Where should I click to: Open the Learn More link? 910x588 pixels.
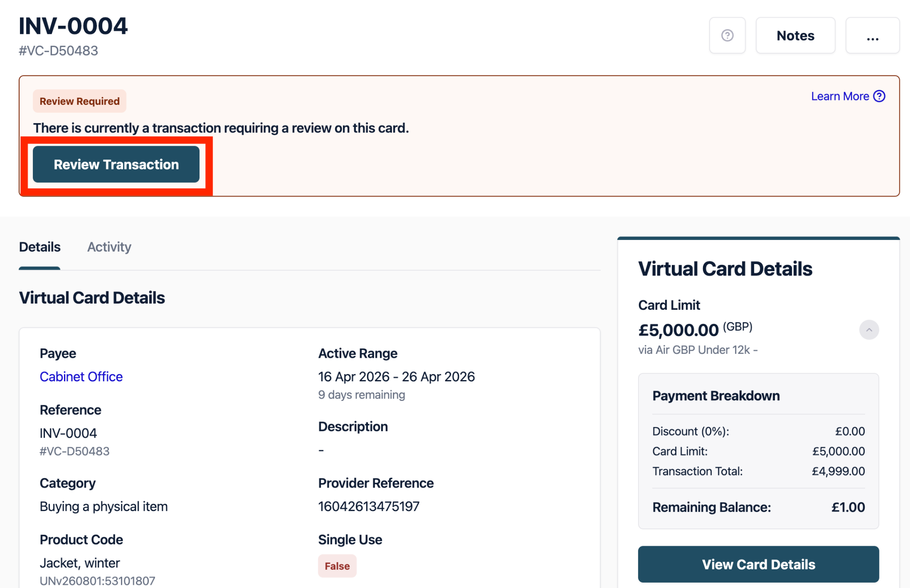tap(840, 96)
